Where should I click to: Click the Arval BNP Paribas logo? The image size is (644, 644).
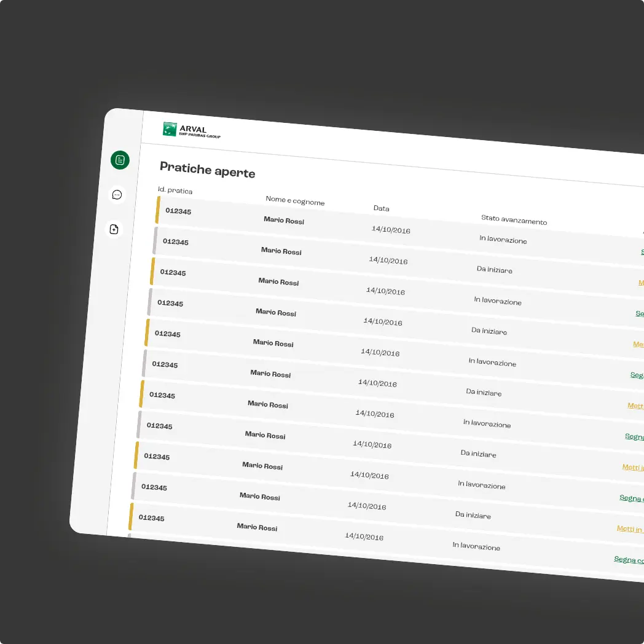pos(191,130)
